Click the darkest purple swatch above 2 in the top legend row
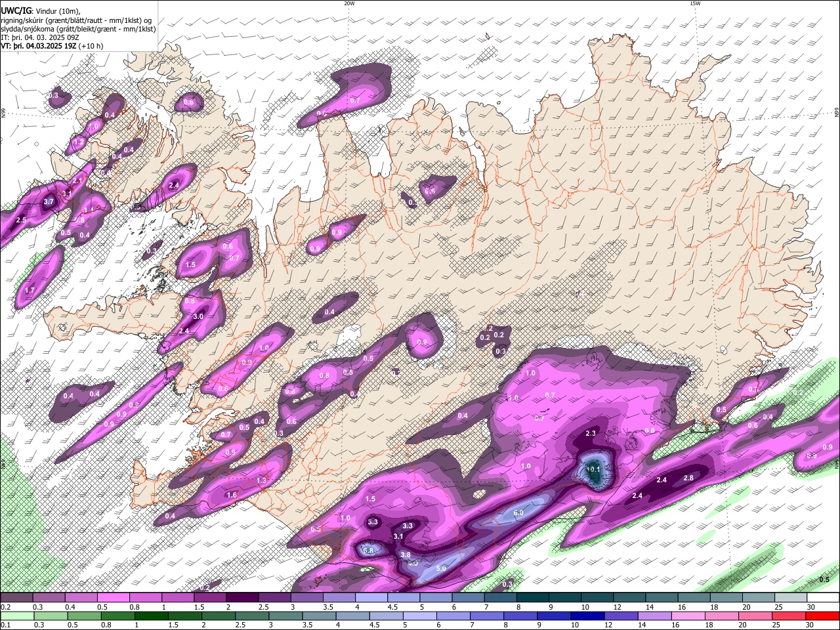 (x=242, y=598)
